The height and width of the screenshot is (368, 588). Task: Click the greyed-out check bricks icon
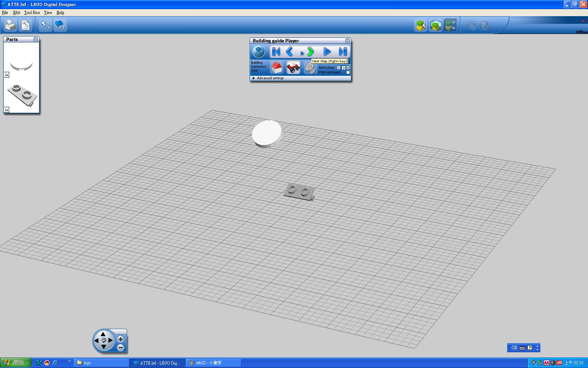click(470, 25)
